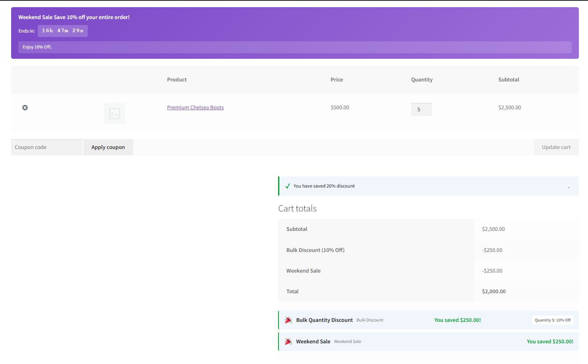This screenshot has height=364, width=588.
Task: Click the Bulk Discount (10% Off) row label
Action: pyautogui.click(x=315, y=250)
